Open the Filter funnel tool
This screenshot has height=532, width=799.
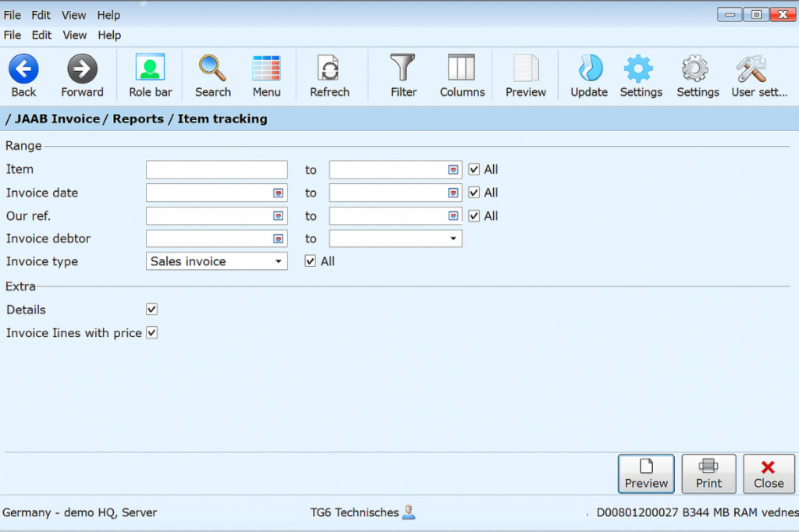click(403, 68)
